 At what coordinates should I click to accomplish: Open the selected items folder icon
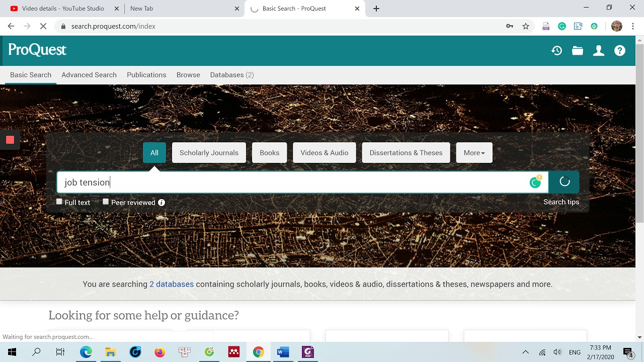click(578, 50)
